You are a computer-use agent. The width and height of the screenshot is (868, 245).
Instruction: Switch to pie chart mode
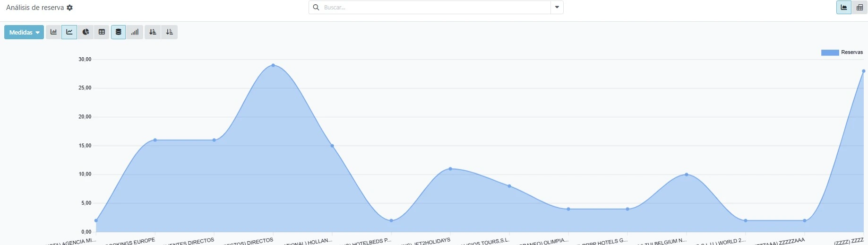(86, 32)
